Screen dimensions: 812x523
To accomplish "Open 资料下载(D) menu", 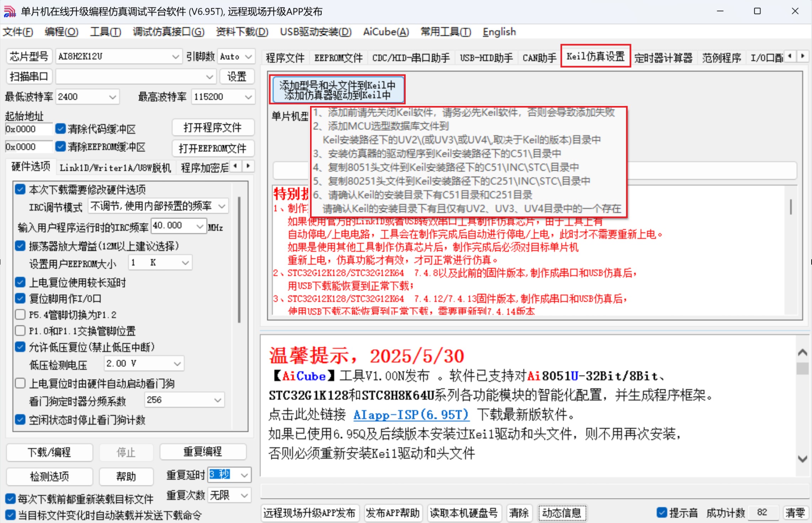I will [242, 32].
